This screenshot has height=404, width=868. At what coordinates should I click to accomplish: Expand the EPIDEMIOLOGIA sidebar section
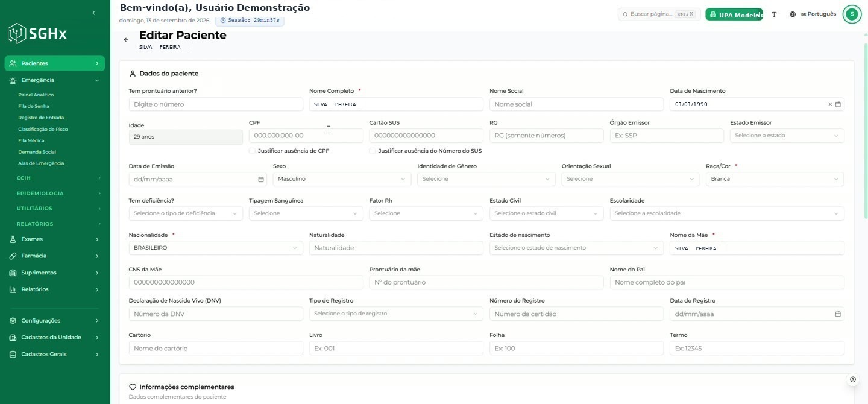[58, 194]
